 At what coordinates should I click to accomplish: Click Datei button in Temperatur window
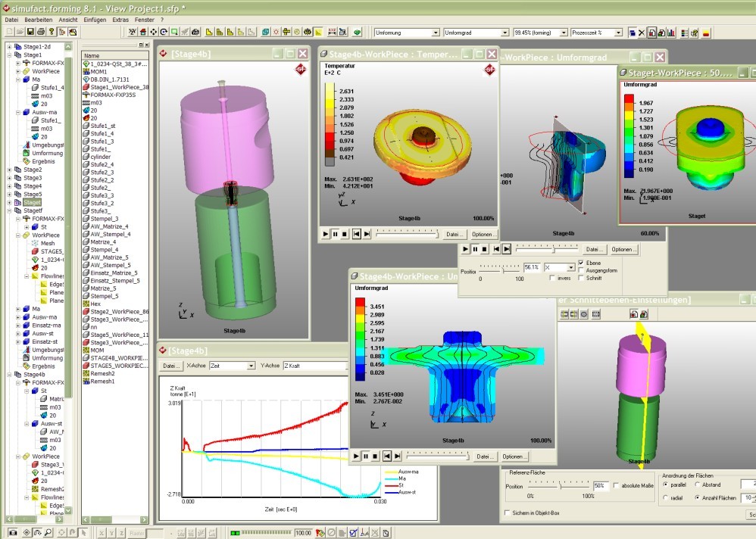pos(454,234)
